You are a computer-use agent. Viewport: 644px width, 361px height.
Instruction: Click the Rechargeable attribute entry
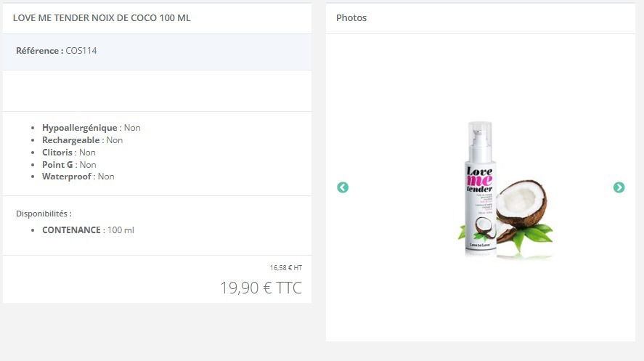pyautogui.click(x=82, y=140)
